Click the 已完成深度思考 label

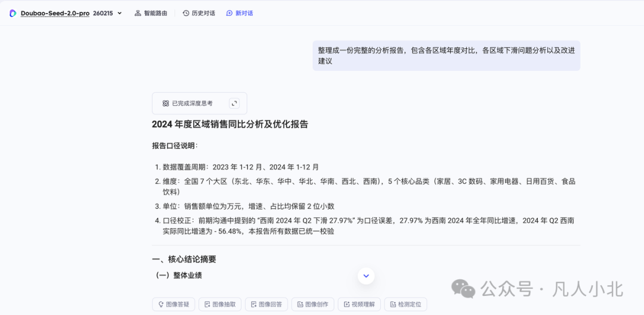click(192, 104)
